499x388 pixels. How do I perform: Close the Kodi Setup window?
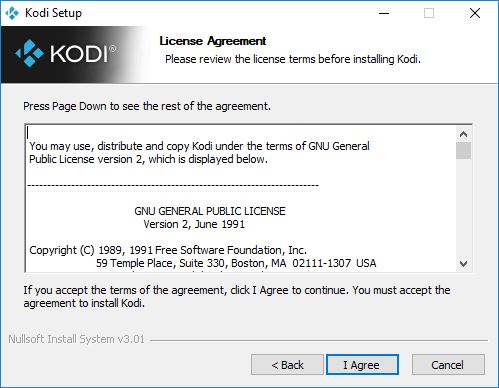pyautogui.click(x=475, y=13)
